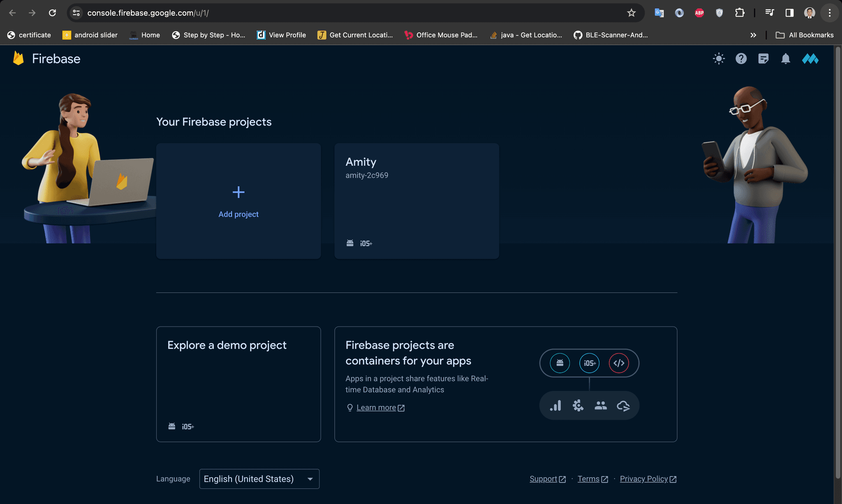The image size is (842, 504).
Task: Click the plus icon to add project
Action: [x=238, y=192]
